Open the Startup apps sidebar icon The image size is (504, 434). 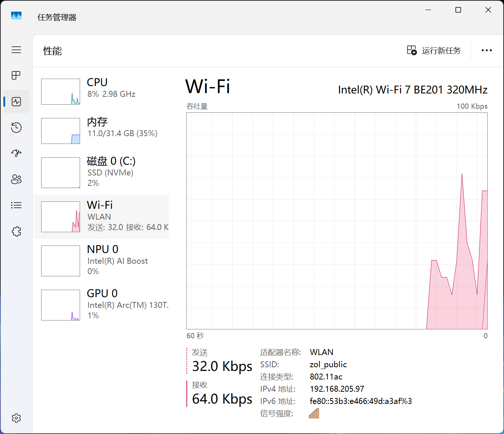(x=16, y=153)
